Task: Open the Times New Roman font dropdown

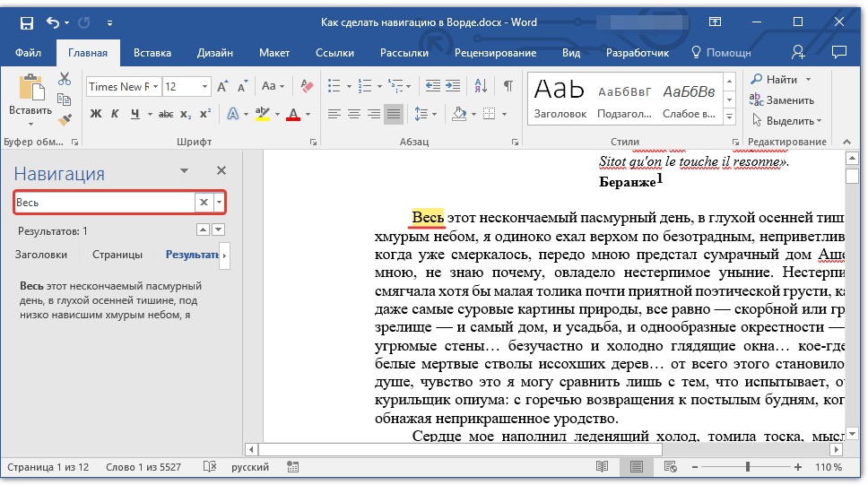Action: [x=155, y=86]
